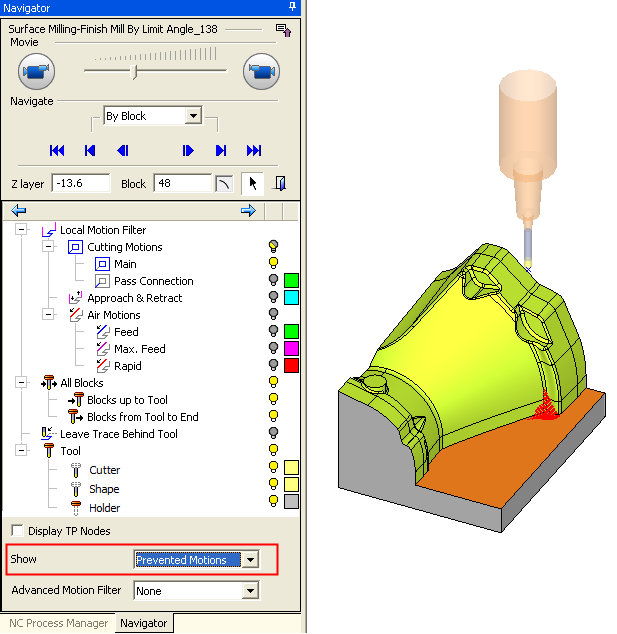Collapse All Blocks node

coord(21,383)
